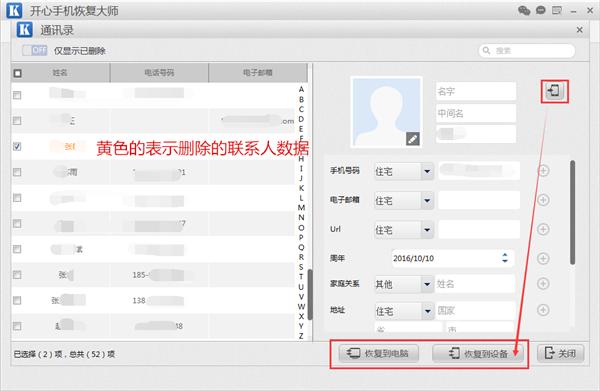Click the 恢复到设备 button

point(478,353)
